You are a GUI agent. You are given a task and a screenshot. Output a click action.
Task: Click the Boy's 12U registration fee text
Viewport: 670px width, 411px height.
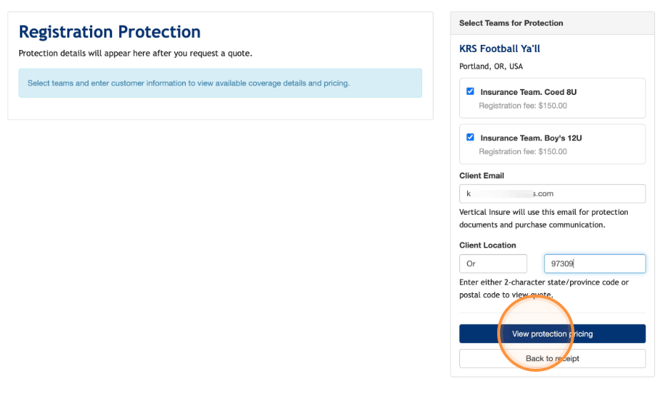click(523, 151)
